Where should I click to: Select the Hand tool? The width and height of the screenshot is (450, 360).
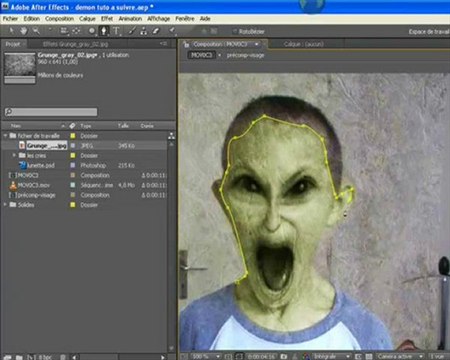point(23,31)
